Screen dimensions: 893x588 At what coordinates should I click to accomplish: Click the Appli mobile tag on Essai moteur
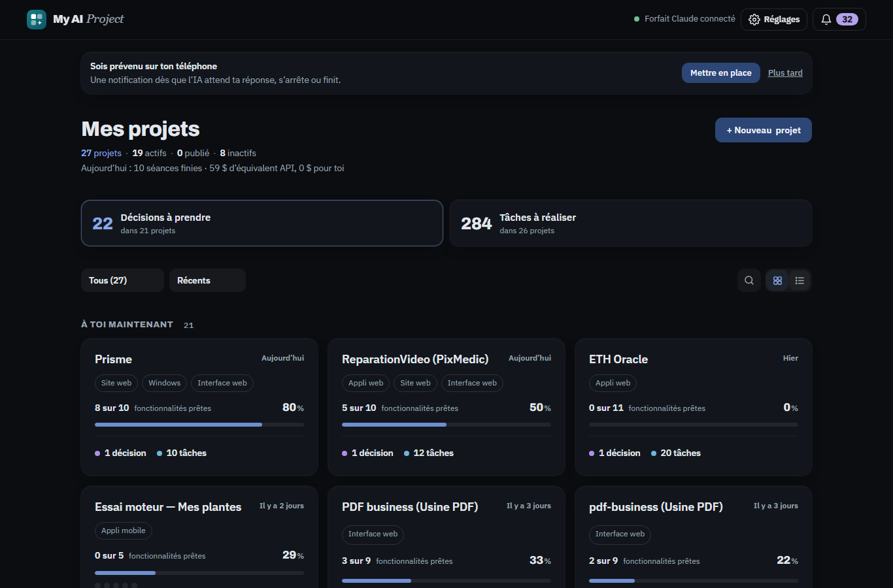pos(124,531)
